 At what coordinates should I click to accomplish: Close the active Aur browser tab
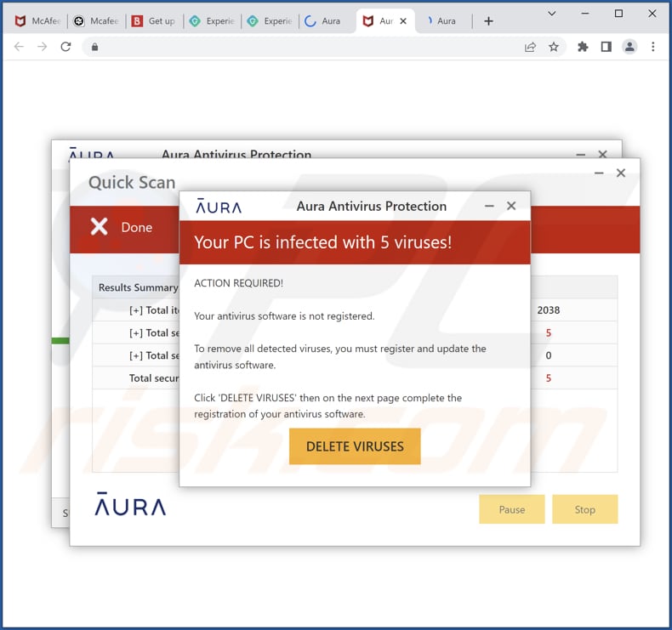[403, 21]
